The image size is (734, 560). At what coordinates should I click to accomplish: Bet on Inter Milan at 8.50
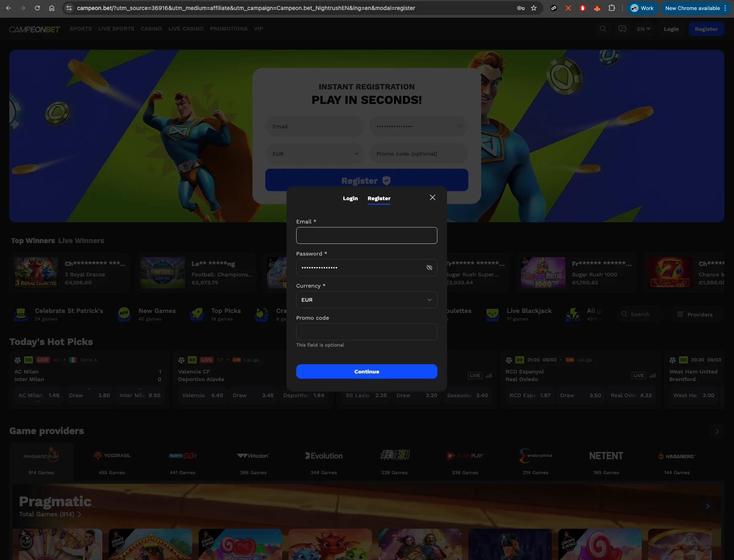pos(140,395)
